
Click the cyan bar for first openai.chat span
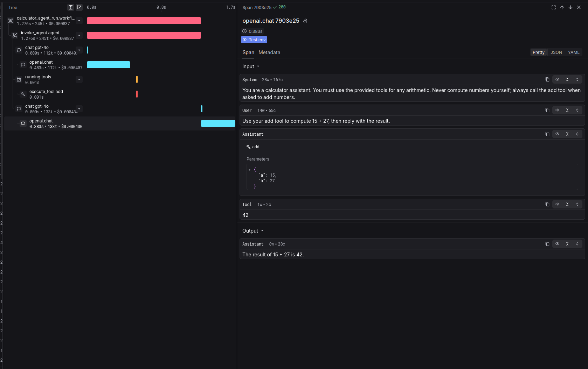pos(109,65)
